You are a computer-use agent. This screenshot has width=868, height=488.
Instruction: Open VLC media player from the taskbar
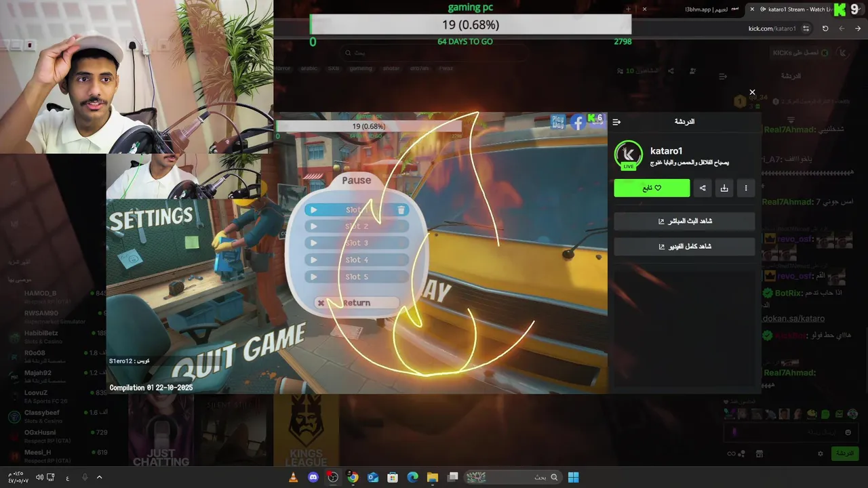click(293, 477)
